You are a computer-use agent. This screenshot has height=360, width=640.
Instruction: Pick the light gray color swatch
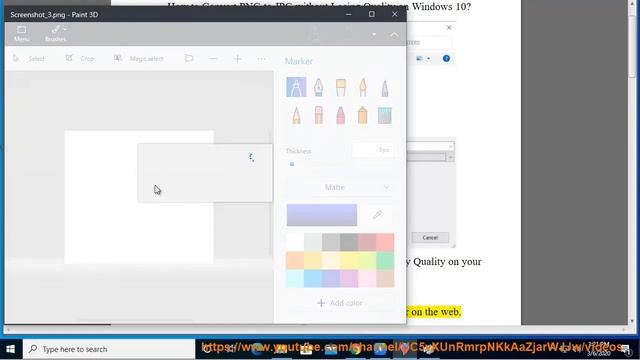(313, 242)
